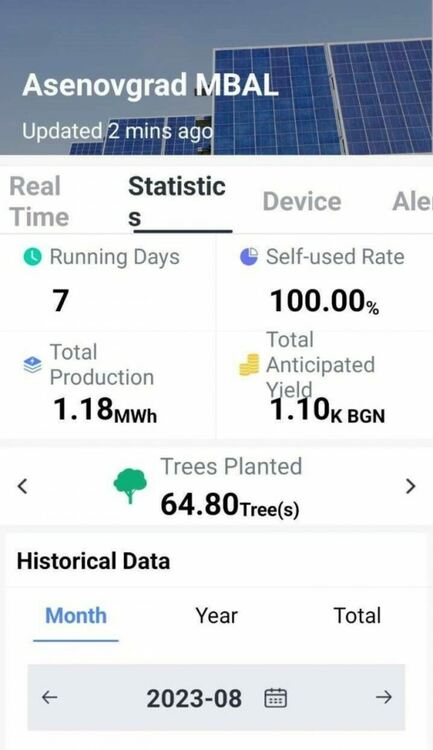Switch to the Real Time tab
The height and width of the screenshot is (750, 433).
tap(39, 202)
